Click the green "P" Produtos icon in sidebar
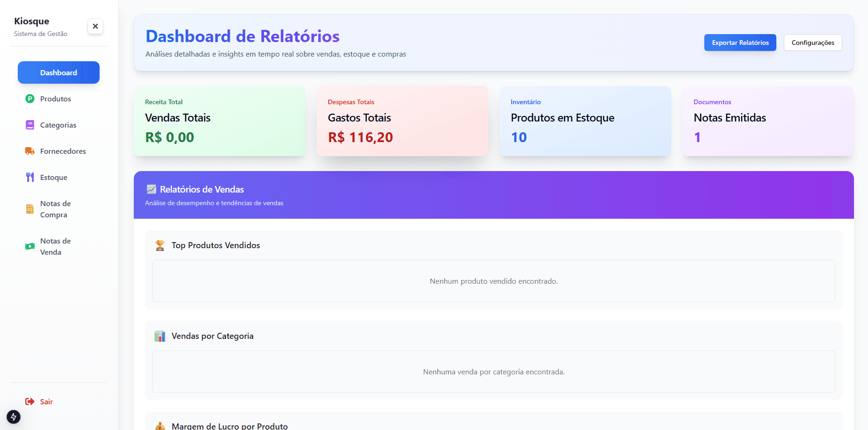This screenshot has width=868, height=430. tap(29, 99)
